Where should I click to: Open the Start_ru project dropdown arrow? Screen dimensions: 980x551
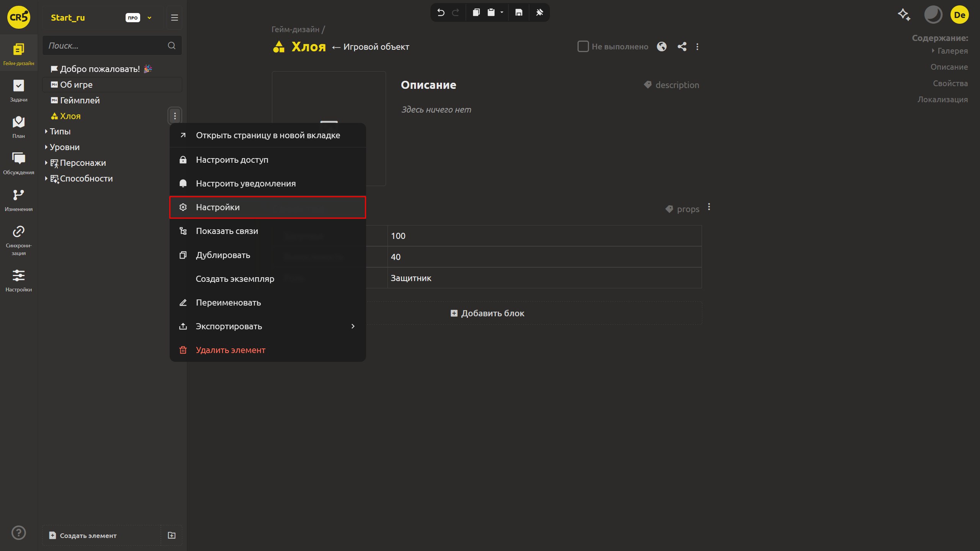tap(149, 18)
